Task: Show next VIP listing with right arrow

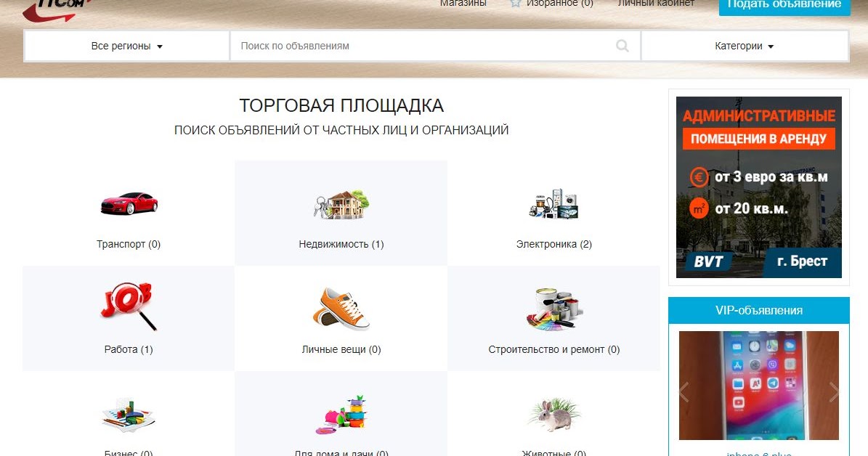Action: click(834, 392)
